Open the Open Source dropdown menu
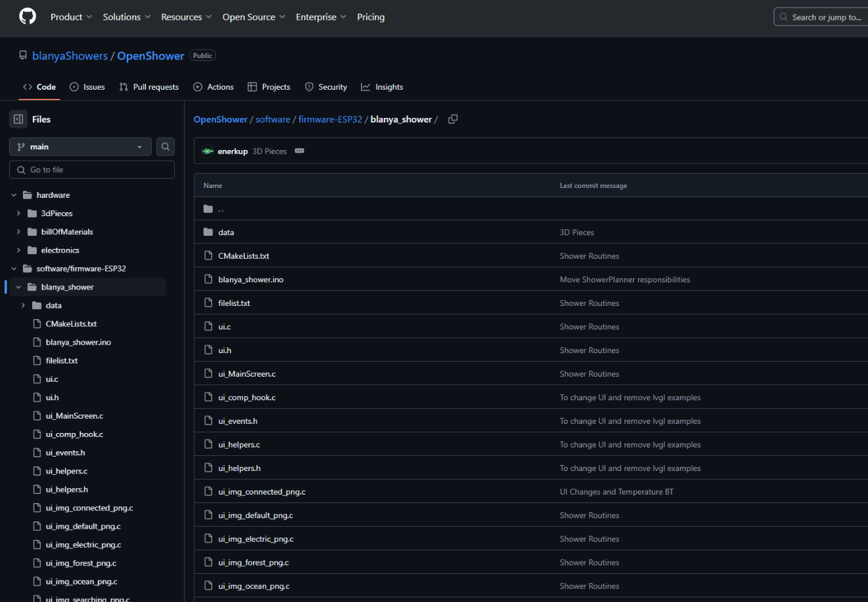This screenshot has height=602, width=868. pyautogui.click(x=254, y=17)
